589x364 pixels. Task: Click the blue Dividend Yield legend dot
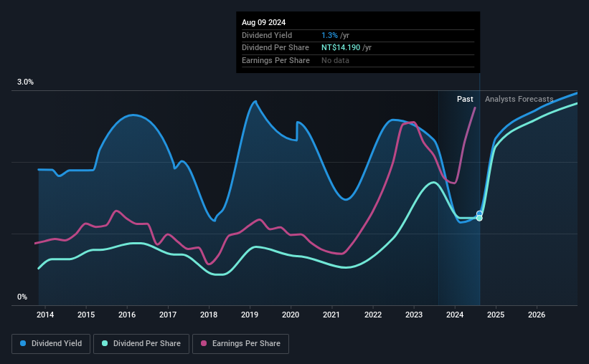tap(23, 343)
